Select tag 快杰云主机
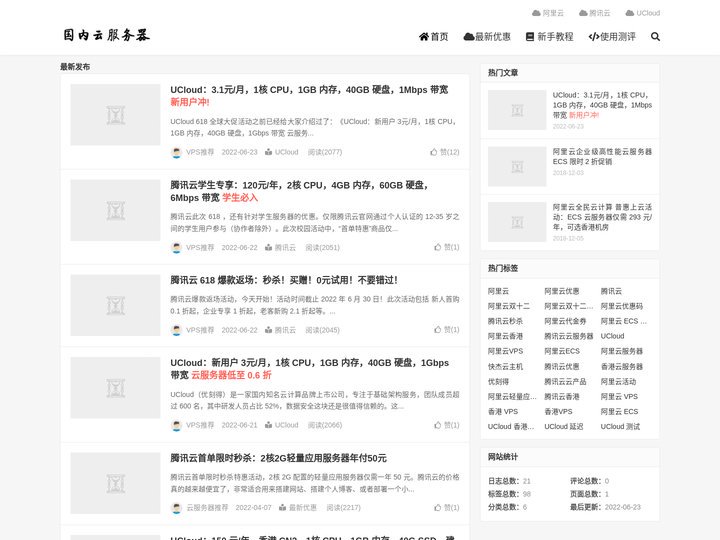The width and height of the screenshot is (720, 540). click(505, 366)
